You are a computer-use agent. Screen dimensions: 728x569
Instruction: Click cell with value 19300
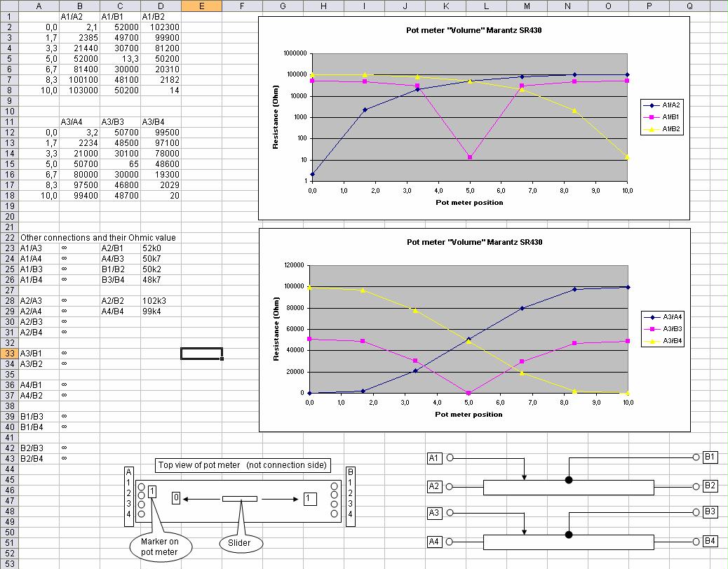pos(161,175)
